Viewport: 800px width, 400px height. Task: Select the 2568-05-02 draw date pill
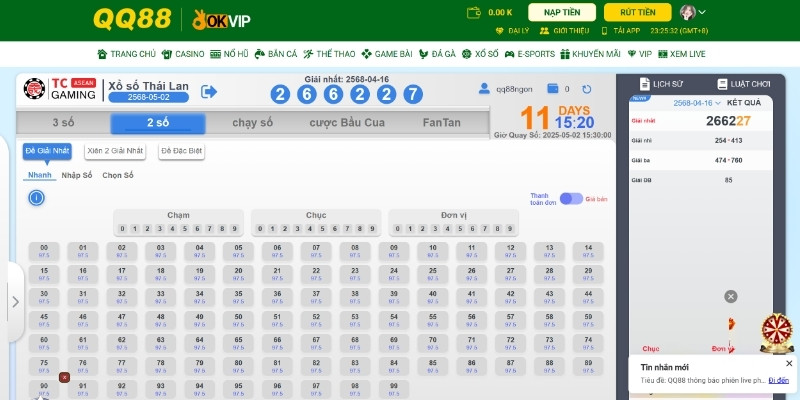click(148, 97)
